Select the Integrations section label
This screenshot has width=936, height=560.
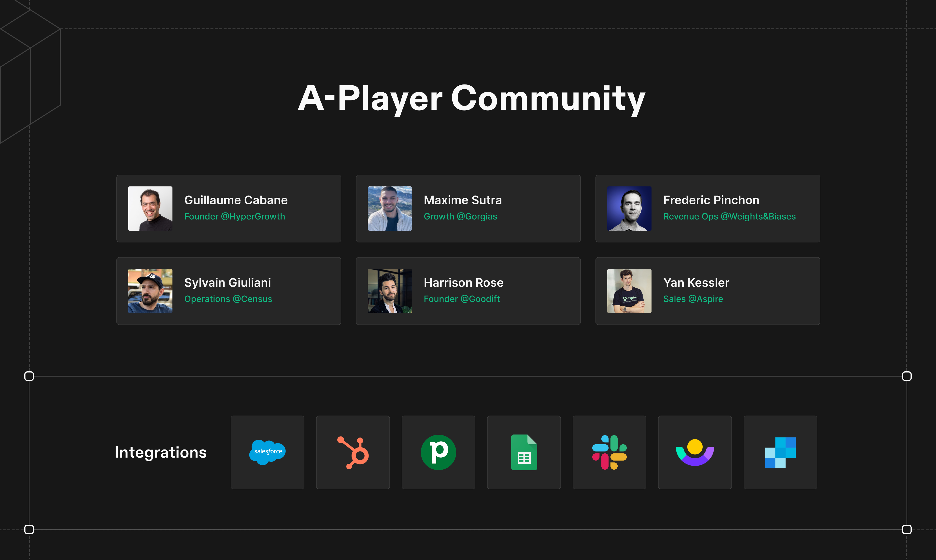coord(160,452)
